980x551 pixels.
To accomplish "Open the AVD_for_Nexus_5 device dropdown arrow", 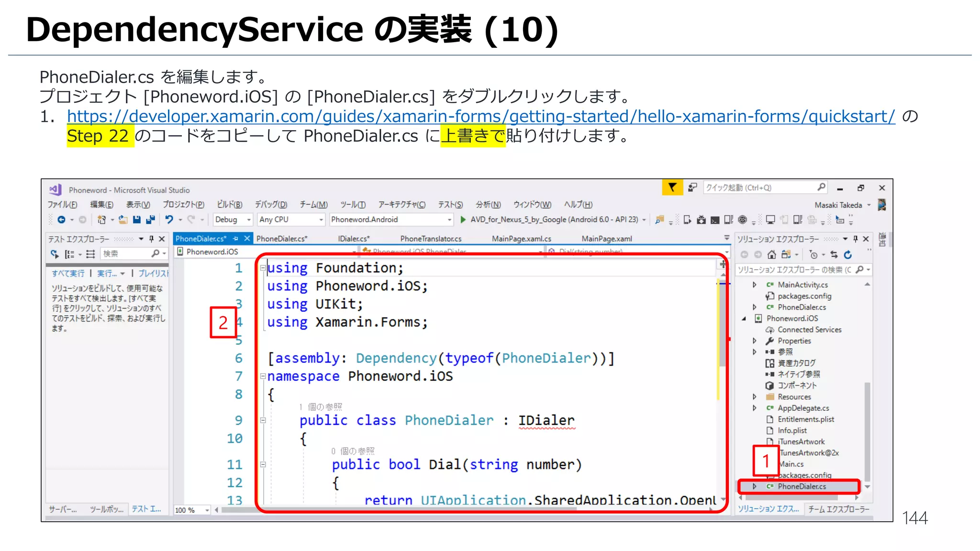I will point(644,220).
